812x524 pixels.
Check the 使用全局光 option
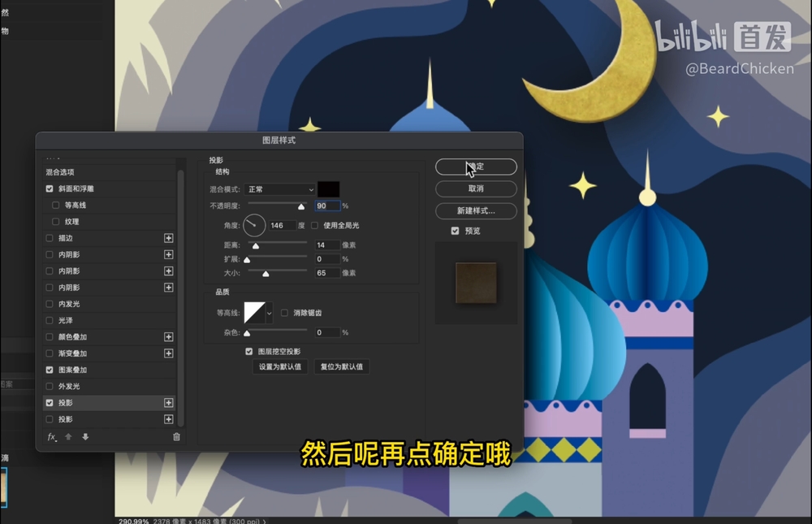(314, 226)
